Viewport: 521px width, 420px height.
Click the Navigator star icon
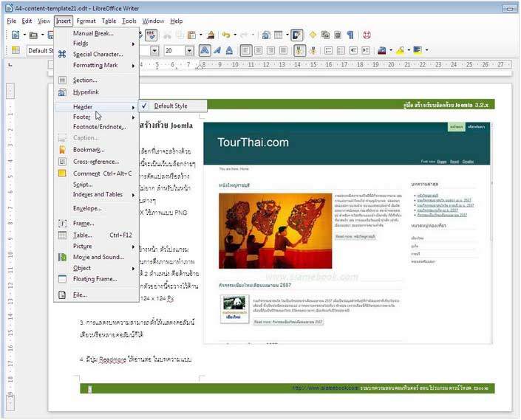pyautogui.click(x=313, y=35)
